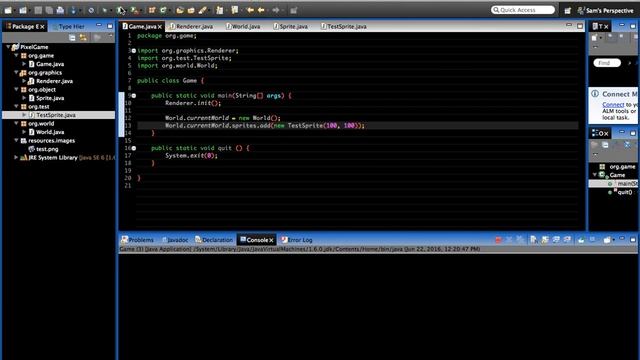Click the Forward navigation arrow

(276, 10)
